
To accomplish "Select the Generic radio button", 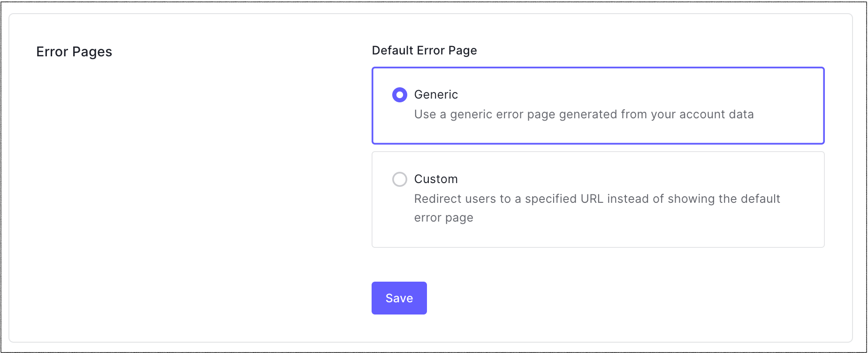I will [399, 95].
